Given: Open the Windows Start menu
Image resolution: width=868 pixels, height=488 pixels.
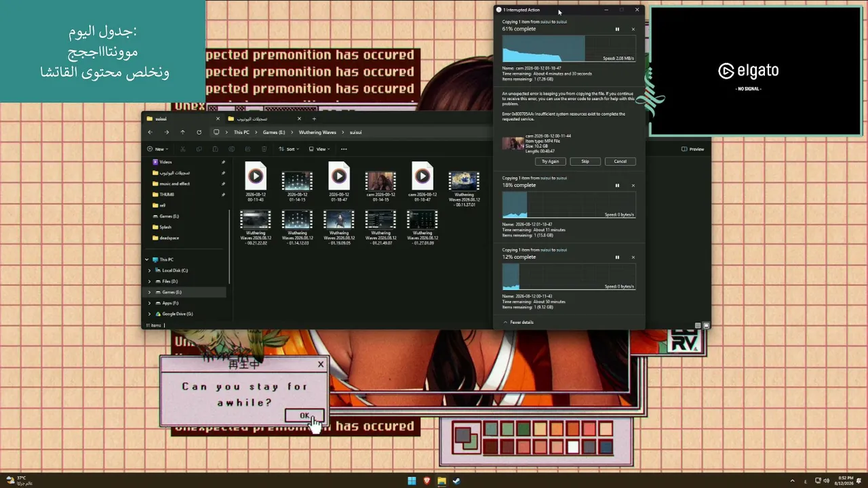Looking at the screenshot, I should [x=412, y=481].
